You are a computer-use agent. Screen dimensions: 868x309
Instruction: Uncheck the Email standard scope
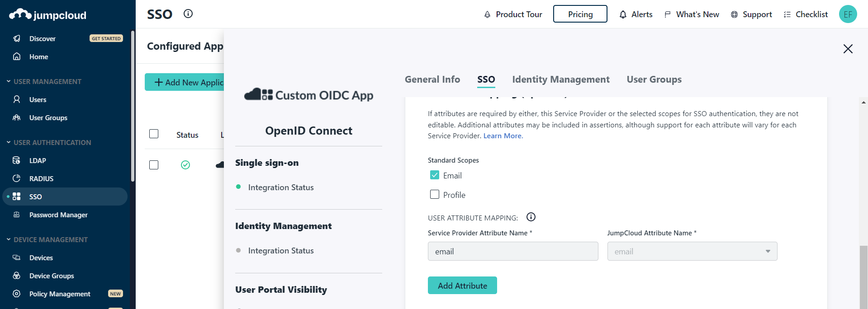[x=435, y=175]
